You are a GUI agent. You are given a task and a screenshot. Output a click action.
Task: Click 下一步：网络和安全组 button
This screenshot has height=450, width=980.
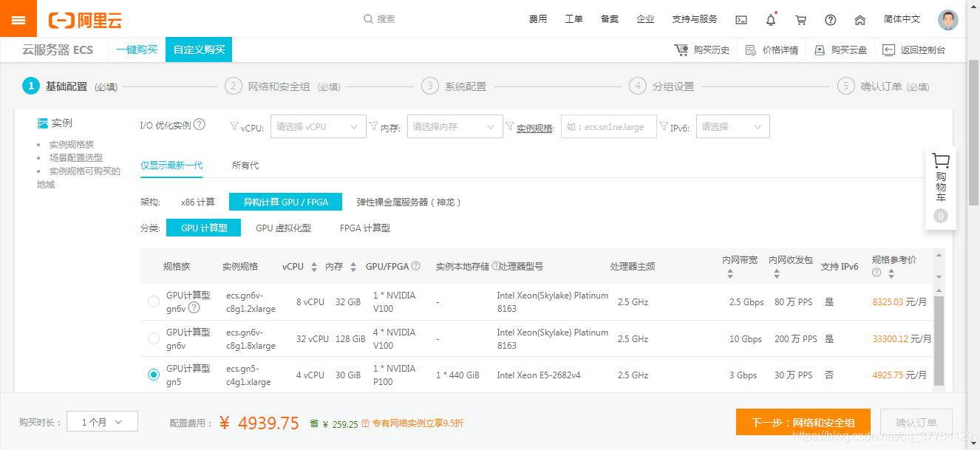[803, 422]
